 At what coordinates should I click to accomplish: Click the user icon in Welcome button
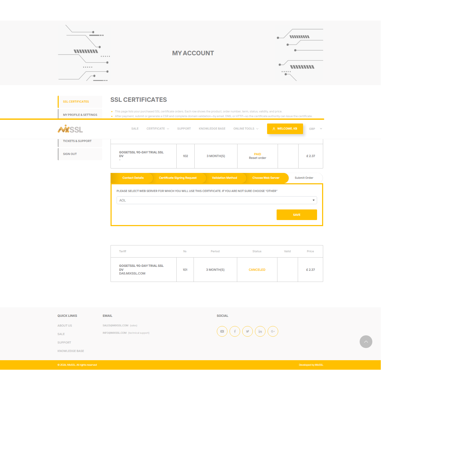tap(274, 129)
